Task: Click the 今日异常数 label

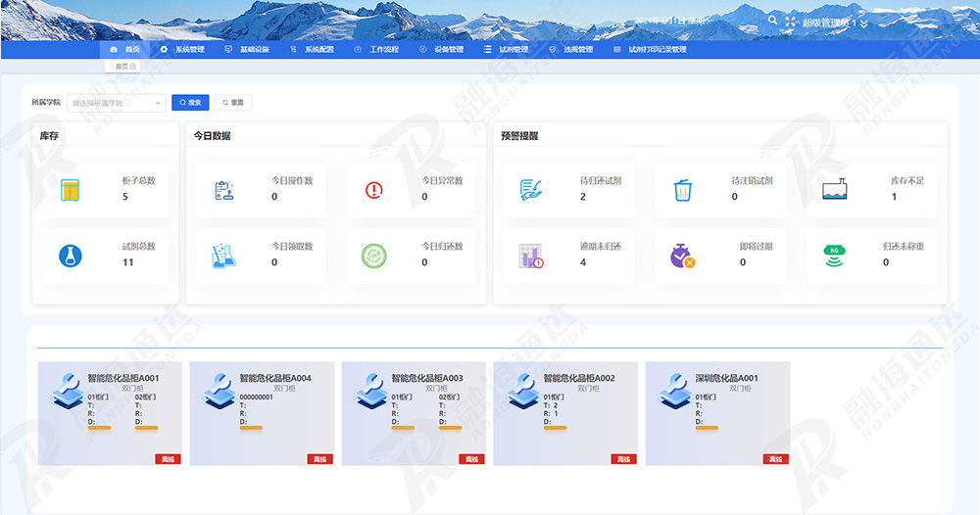Action: [x=442, y=180]
